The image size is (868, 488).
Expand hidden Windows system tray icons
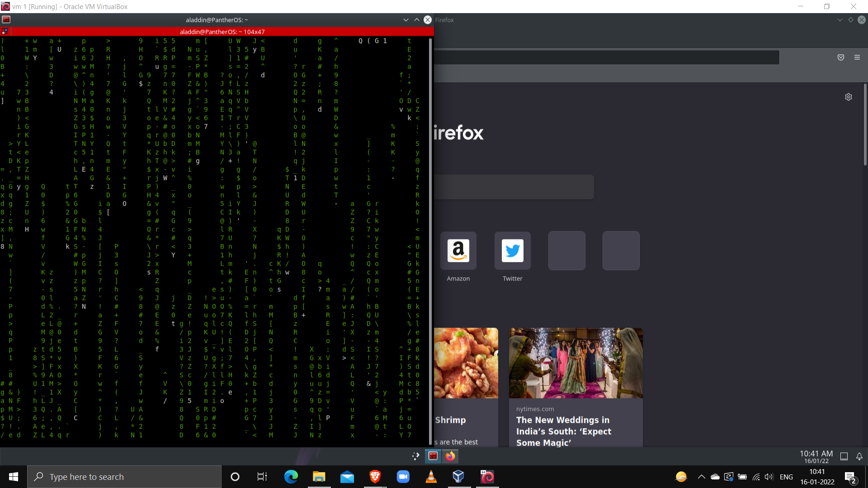pos(701,477)
